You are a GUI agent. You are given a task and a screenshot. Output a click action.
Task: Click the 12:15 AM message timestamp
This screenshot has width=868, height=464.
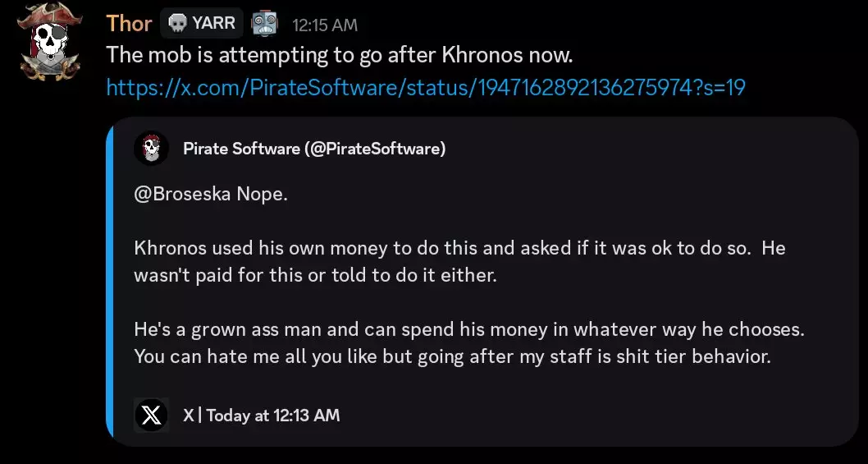pos(325,25)
